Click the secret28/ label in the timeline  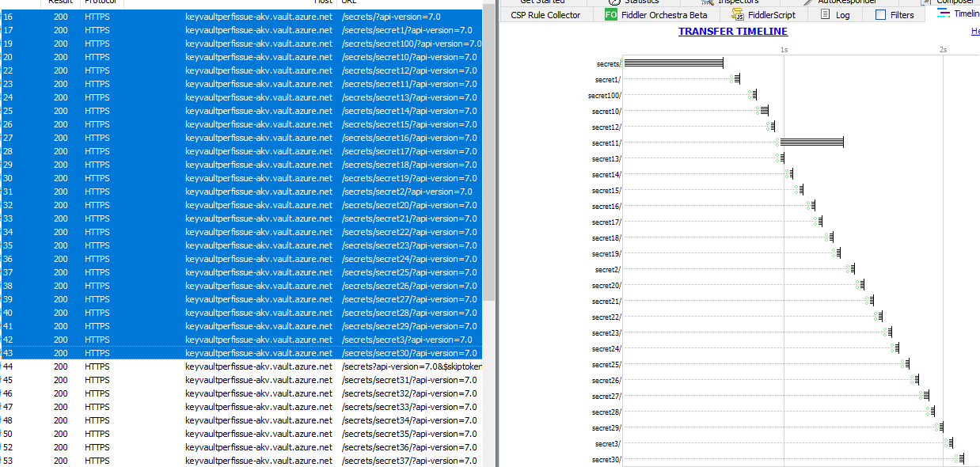(x=607, y=412)
